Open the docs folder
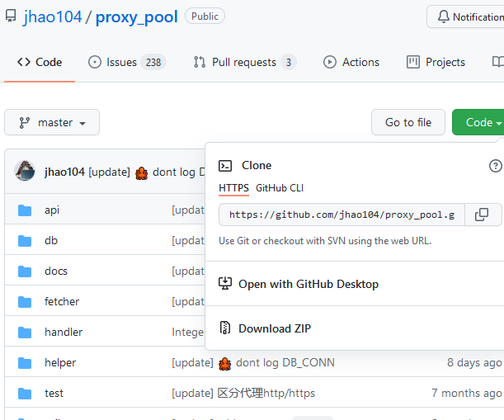This screenshot has height=420, width=504. click(x=56, y=271)
